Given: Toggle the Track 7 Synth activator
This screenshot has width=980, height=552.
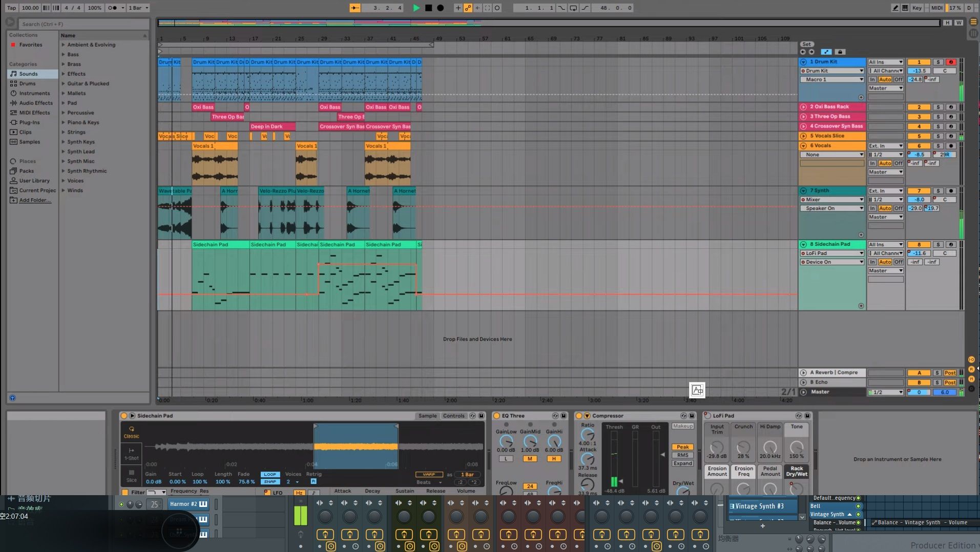Looking at the screenshot, I should click(919, 190).
